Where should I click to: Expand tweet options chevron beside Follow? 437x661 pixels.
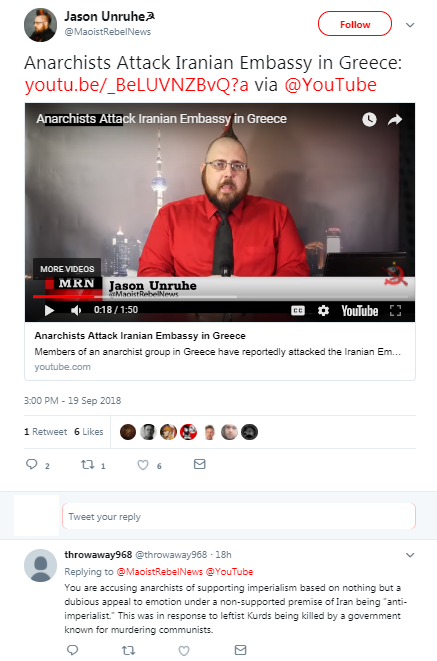[x=410, y=25]
